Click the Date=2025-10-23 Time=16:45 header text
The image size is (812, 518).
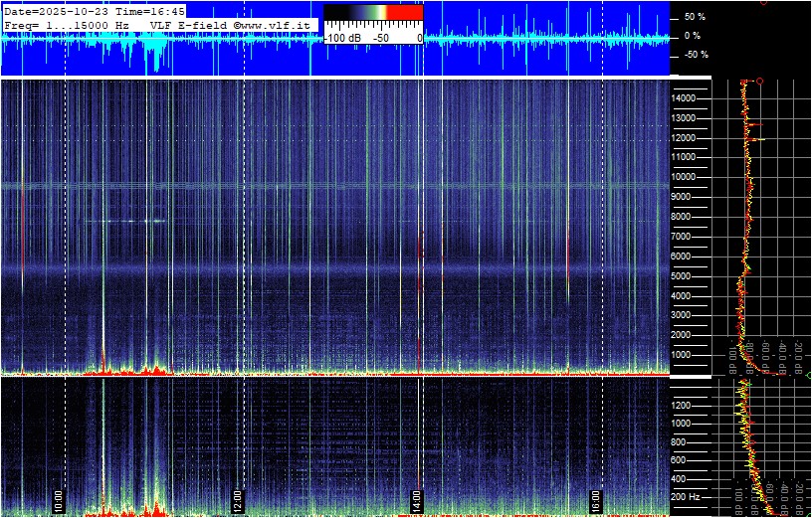point(95,11)
